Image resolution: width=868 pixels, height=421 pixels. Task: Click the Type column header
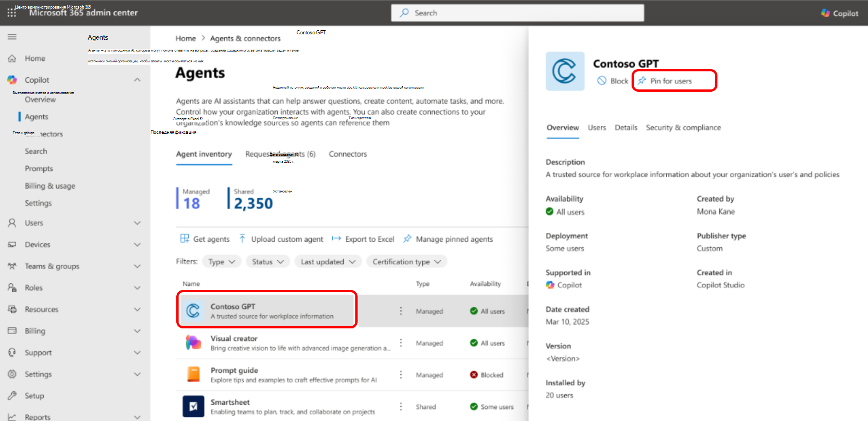point(423,284)
